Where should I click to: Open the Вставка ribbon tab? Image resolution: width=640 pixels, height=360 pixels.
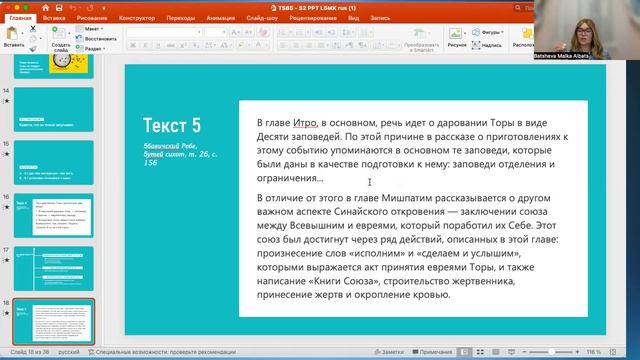pyautogui.click(x=54, y=18)
